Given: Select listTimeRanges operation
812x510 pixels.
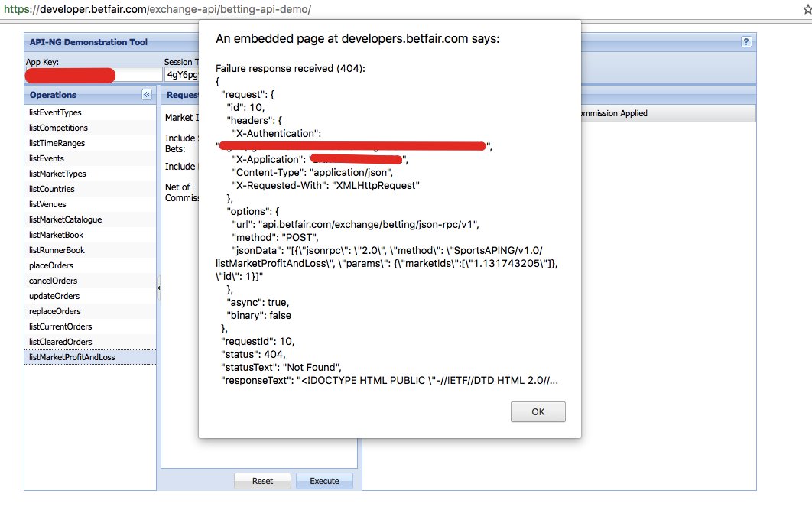Looking at the screenshot, I should pos(90,143).
